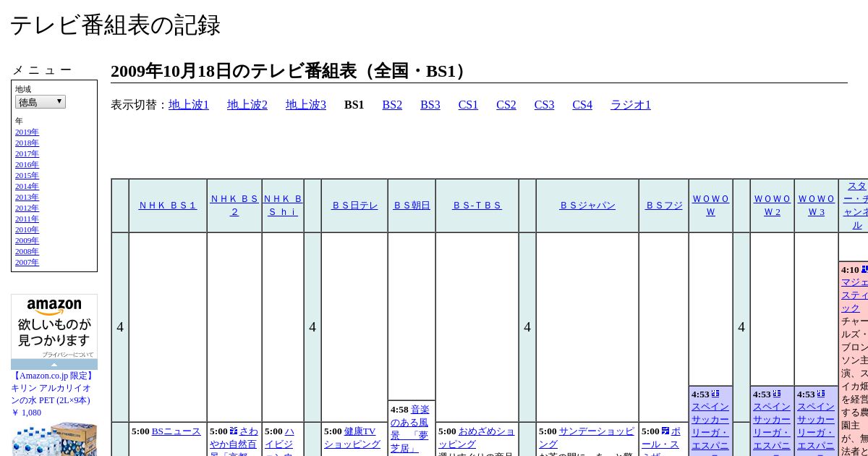Click the water bottle product image
Screen dimensions: 868x456
click(54, 440)
